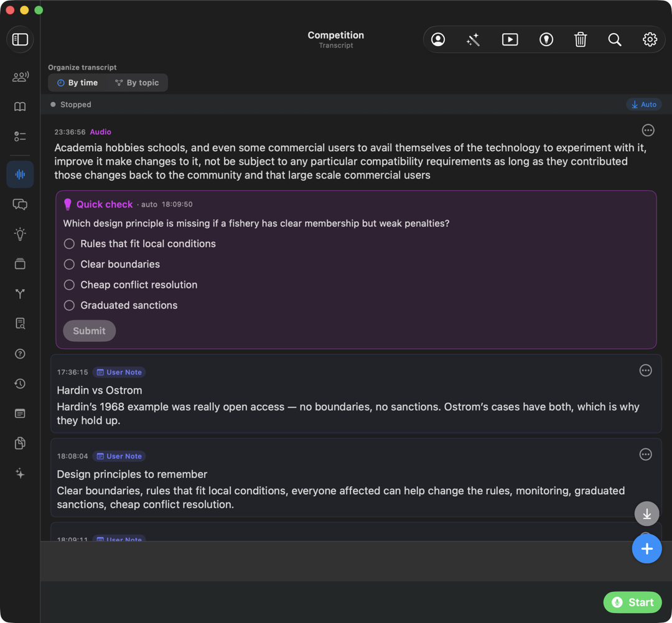Image resolution: width=672 pixels, height=623 pixels.
Task: Open the text panel sidebar icon
Action: [x=20, y=413]
